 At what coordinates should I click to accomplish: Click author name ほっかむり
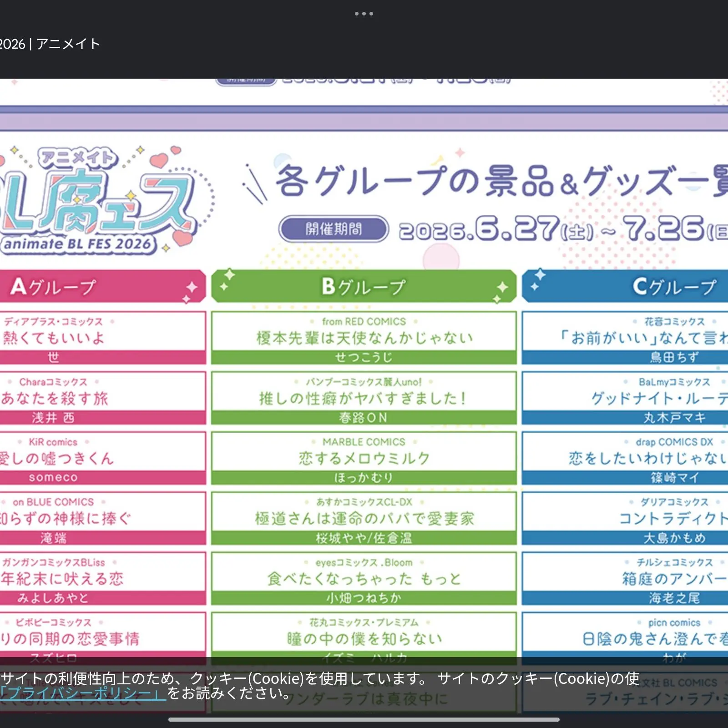coord(364,477)
